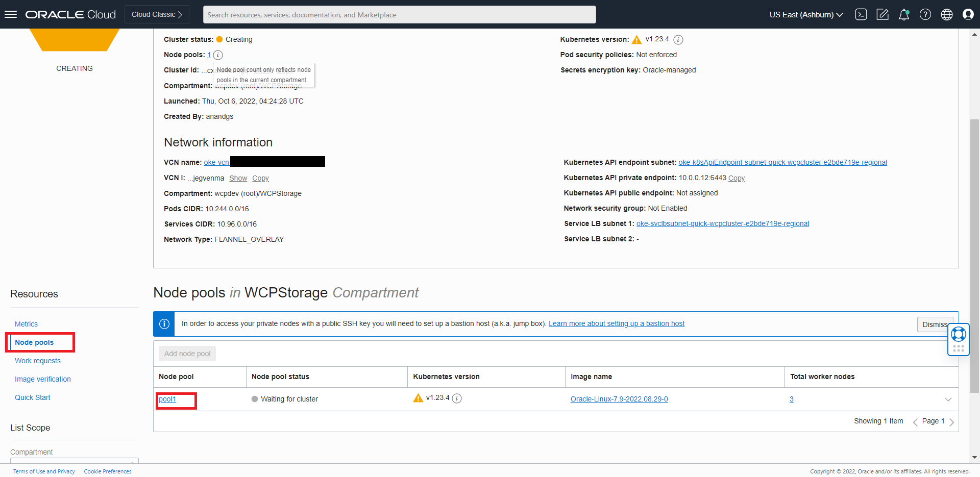Click the info icon beside Node pools count
This screenshot has width=980, height=477.
click(218, 55)
